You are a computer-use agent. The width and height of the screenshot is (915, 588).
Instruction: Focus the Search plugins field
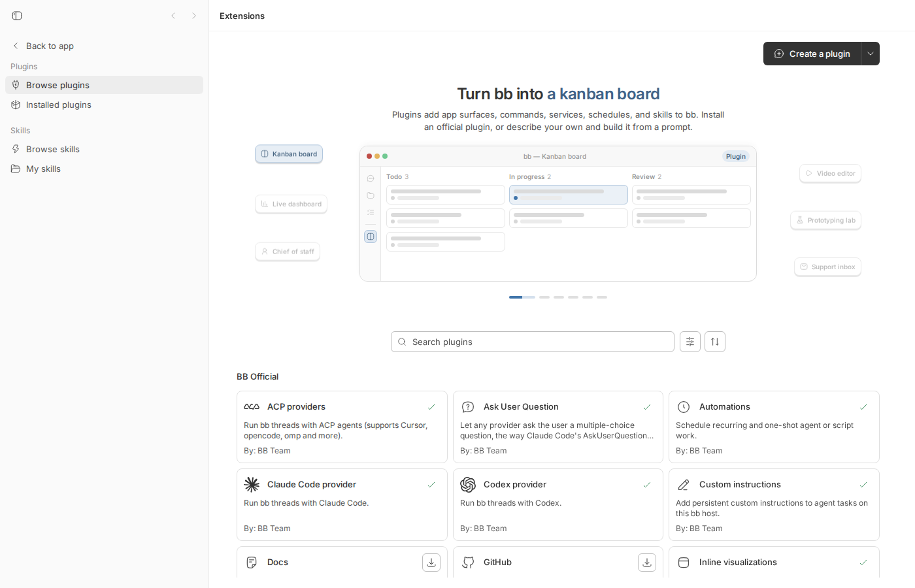(x=533, y=342)
